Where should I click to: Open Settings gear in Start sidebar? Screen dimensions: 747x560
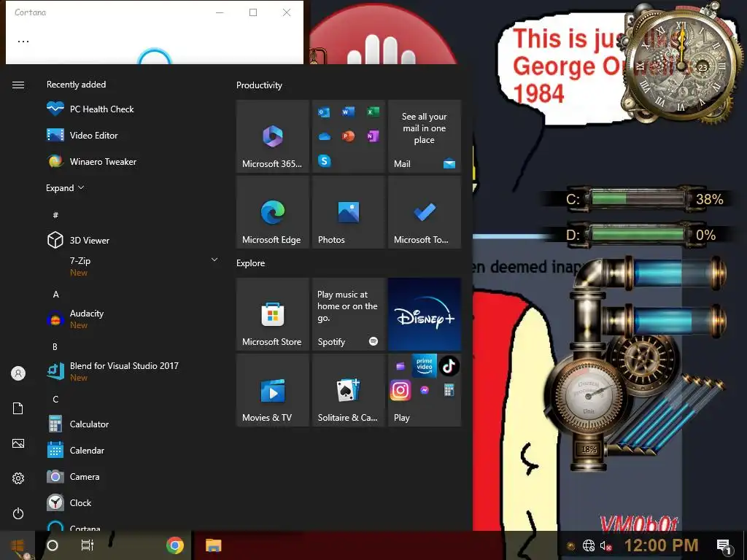pyautogui.click(x=18, y=478)
